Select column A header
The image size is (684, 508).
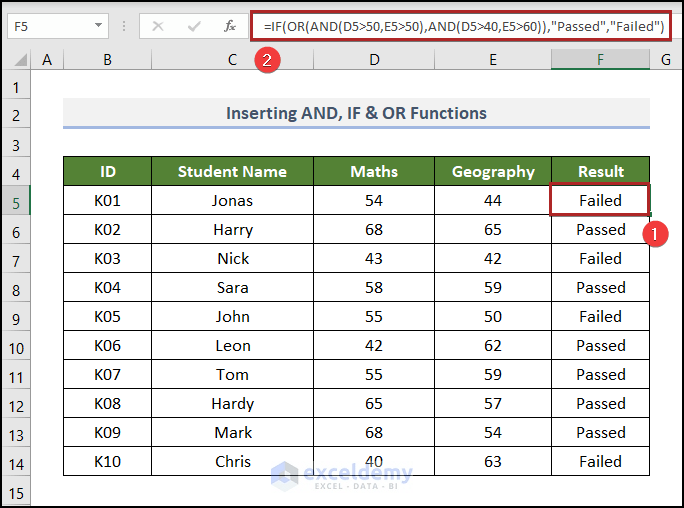[47, 60]
